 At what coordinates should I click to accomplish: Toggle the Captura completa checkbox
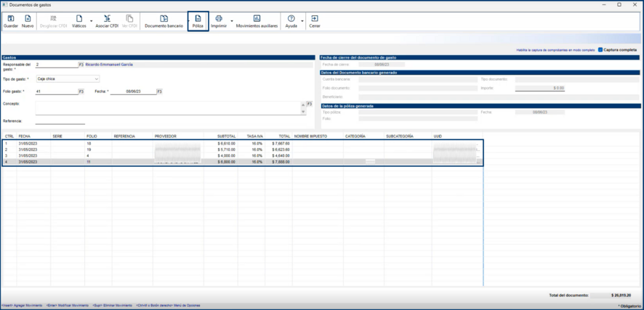(x=600, y=50)
